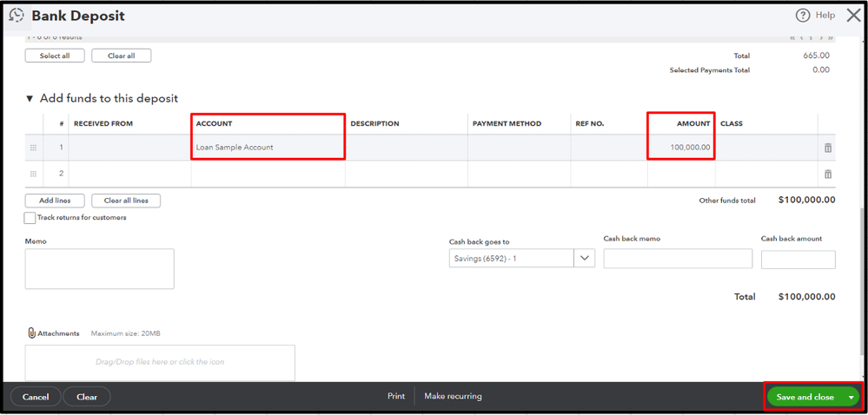
Task: Open the Cash back goes to dropdown
Action: tap(585, 259)
